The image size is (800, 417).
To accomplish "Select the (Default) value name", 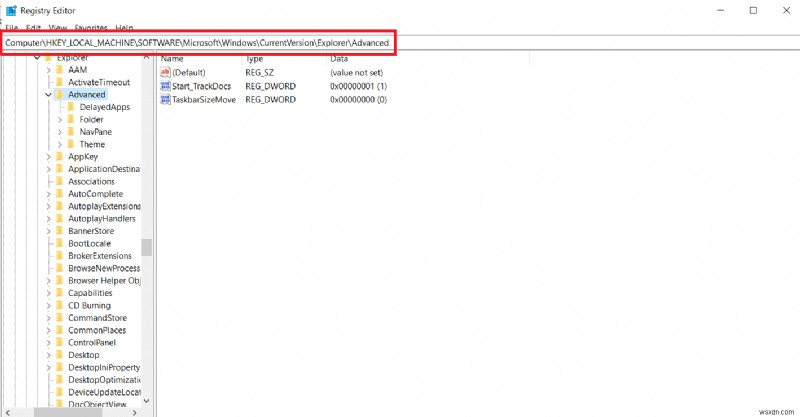I will click(x=189, y=72).
